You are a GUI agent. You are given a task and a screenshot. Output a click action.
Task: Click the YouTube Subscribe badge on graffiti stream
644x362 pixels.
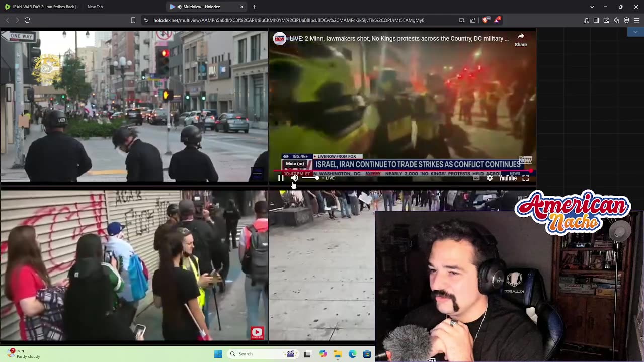coord(257,332)
